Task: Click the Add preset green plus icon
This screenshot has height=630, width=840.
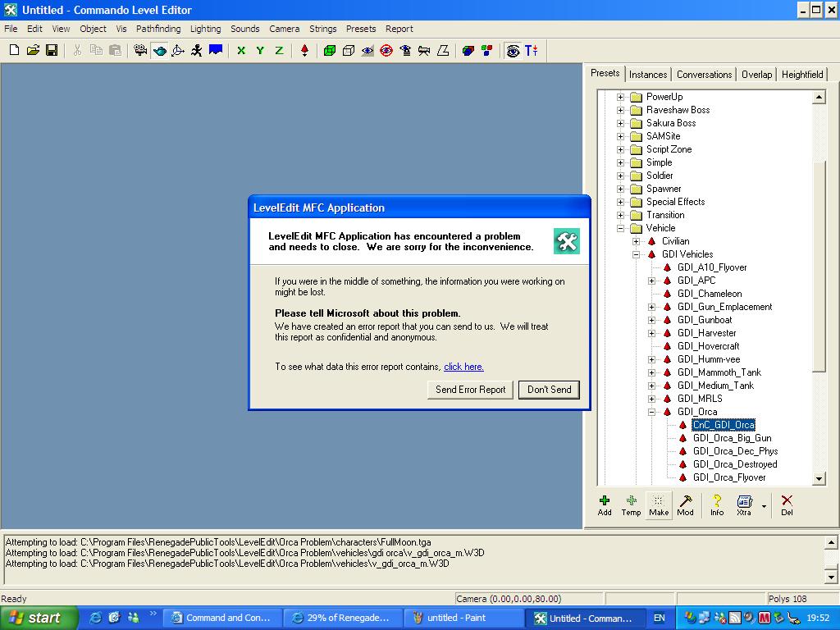Action: tap(605, 504)
